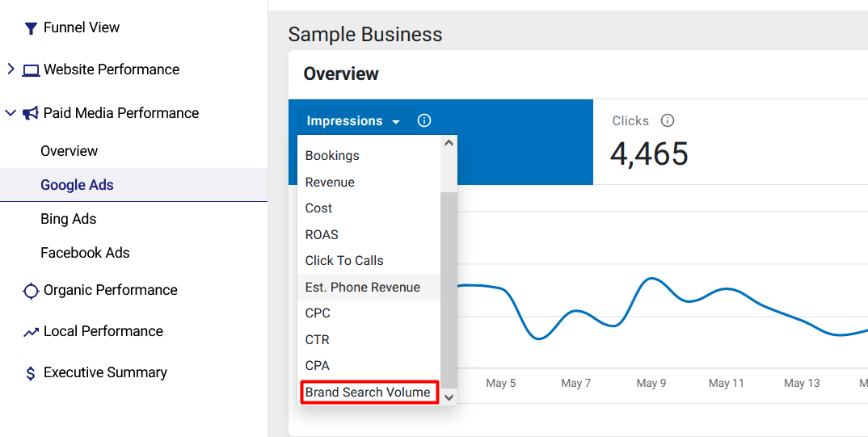
Task: Click the Funnel View filter icon
Action: pos(31,28)
